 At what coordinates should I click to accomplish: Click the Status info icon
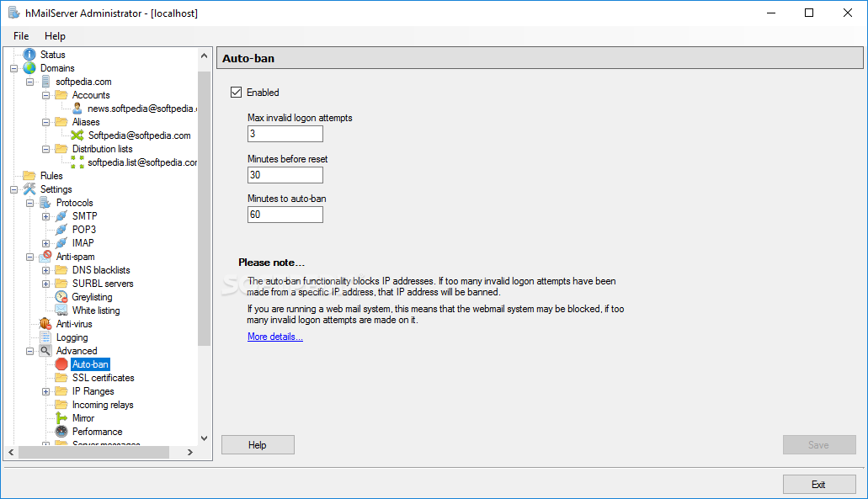click(29, 54)
